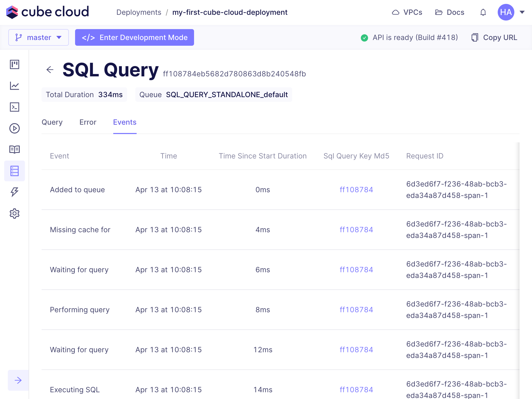Screen dimensions: 532x399
Task: Open the Overview board icon in sidebar
Action: [15, 64]
